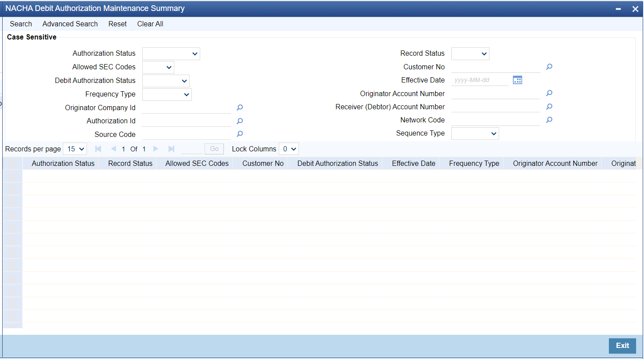This screenshot has width=644, height=362.
Task: Go to previous page of records
Action: tap(113, 149)
